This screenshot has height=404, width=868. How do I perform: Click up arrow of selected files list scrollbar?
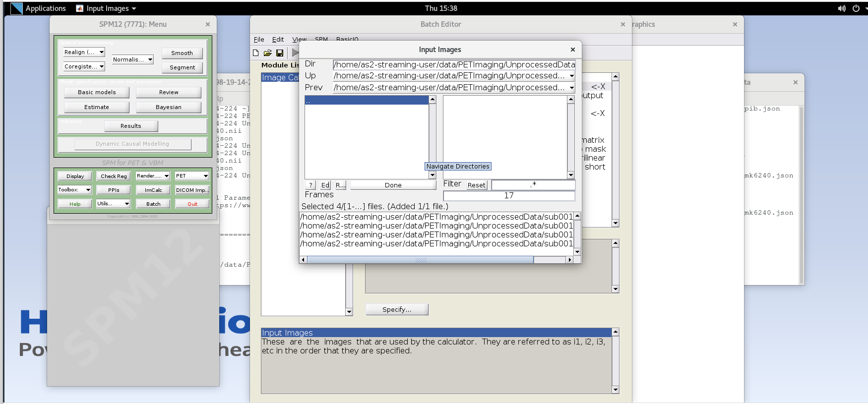click(577, 216)
